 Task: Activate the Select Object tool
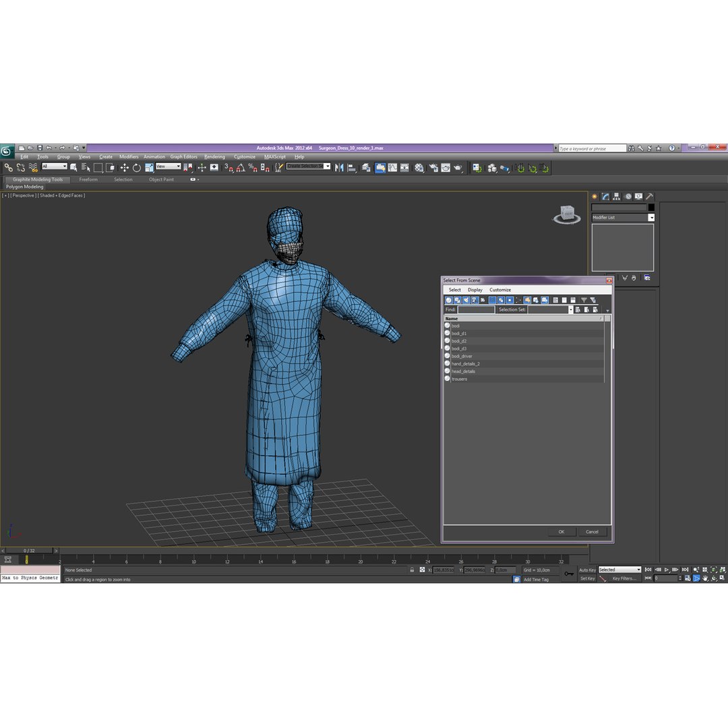73,168
